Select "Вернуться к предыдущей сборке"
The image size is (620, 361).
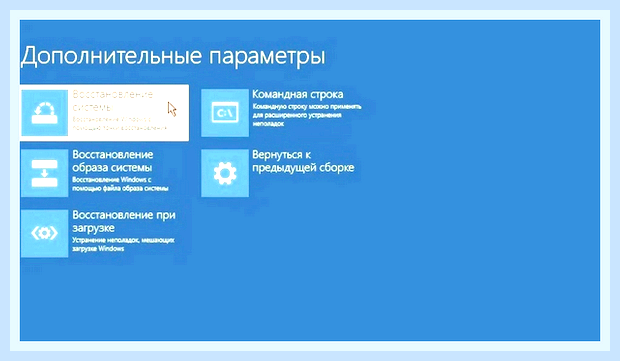click(303, 161)
